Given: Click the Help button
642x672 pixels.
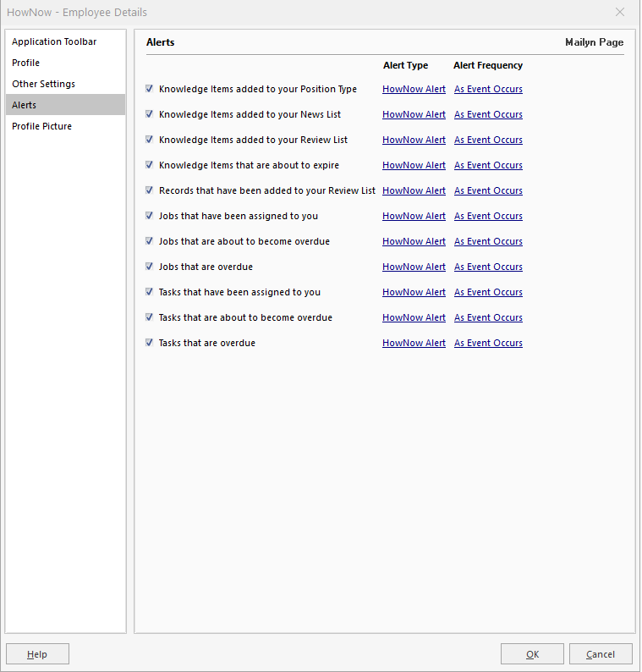Looking at the screenshot, I should (x=38, y=654).
